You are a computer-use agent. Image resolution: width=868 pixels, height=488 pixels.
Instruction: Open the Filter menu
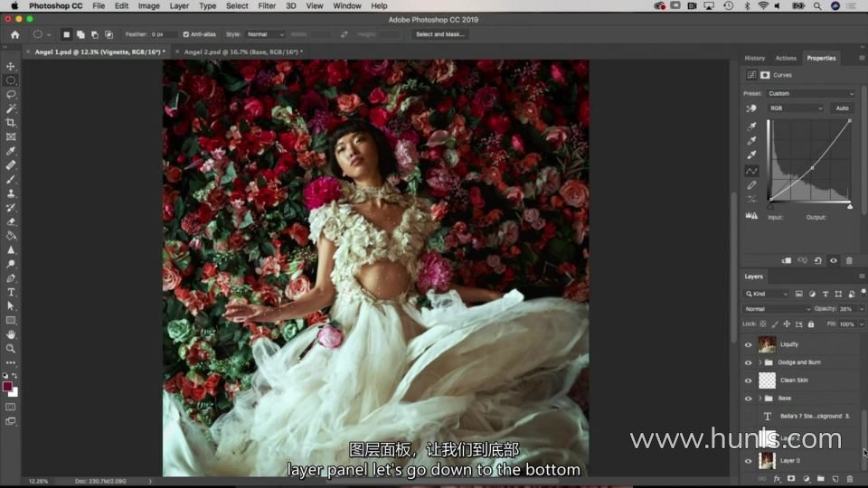[267, 5]
